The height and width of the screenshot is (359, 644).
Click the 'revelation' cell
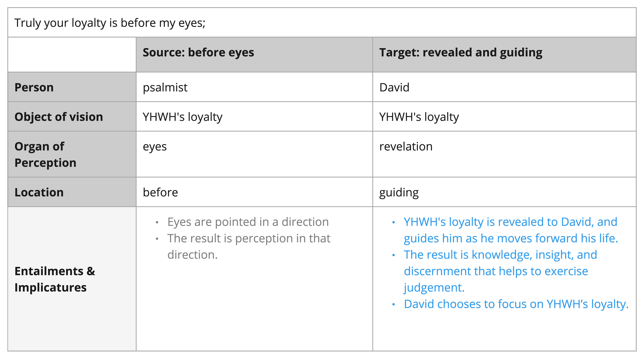click(504, 154)
